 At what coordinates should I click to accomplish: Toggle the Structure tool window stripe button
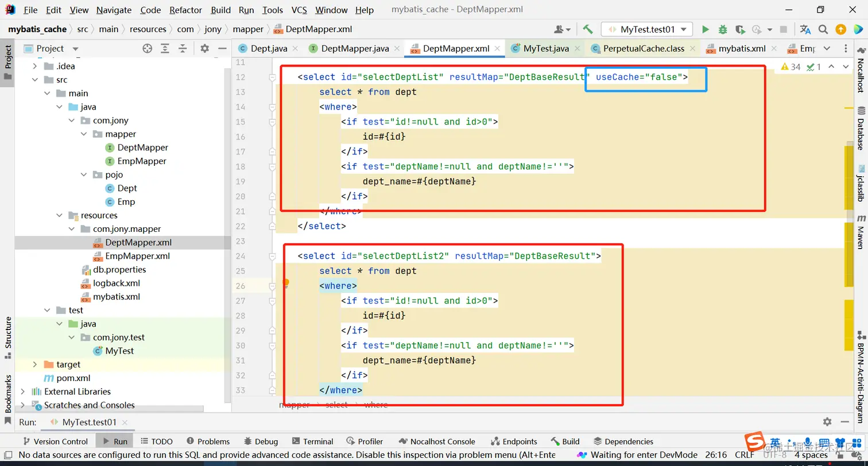pyautogui.click(x=8, y=339)
